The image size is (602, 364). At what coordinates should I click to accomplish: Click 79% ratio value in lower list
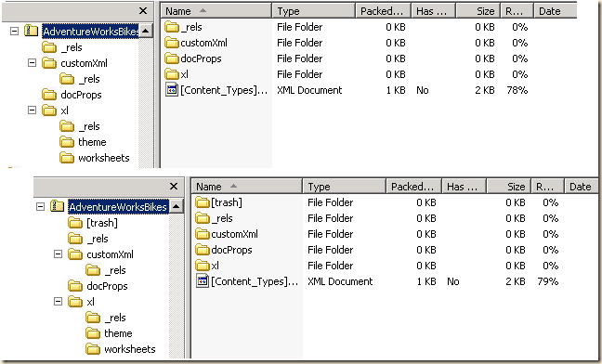coord(548,281)
